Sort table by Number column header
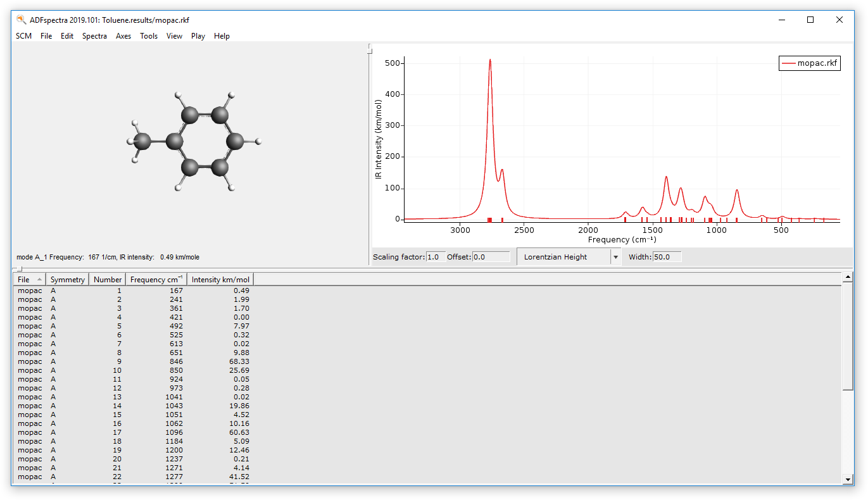The height and width of the screenshot is (500, 868). pyautogui.click(x=108, y=279)
